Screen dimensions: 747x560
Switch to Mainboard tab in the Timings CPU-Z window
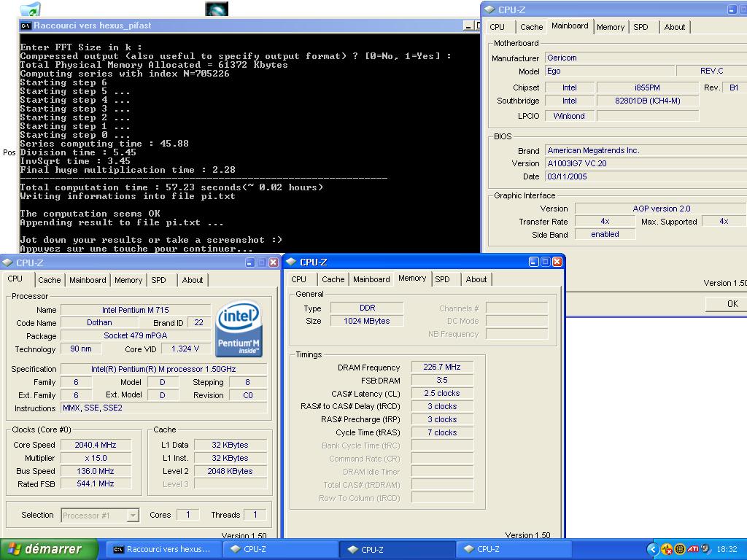pos(371,279)
